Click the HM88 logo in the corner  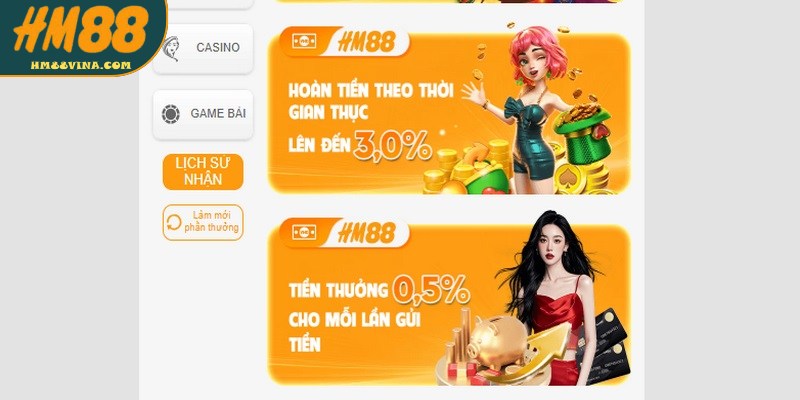tap(82, 37)
